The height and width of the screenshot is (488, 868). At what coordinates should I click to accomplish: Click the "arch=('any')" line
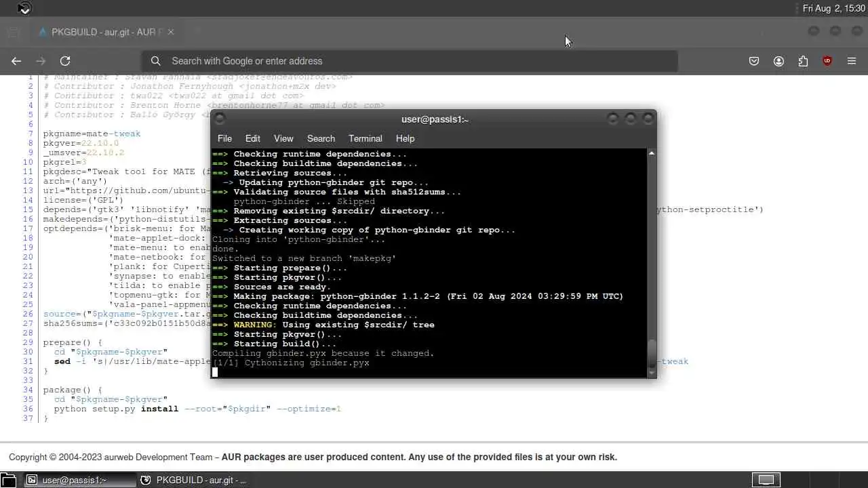75,181
